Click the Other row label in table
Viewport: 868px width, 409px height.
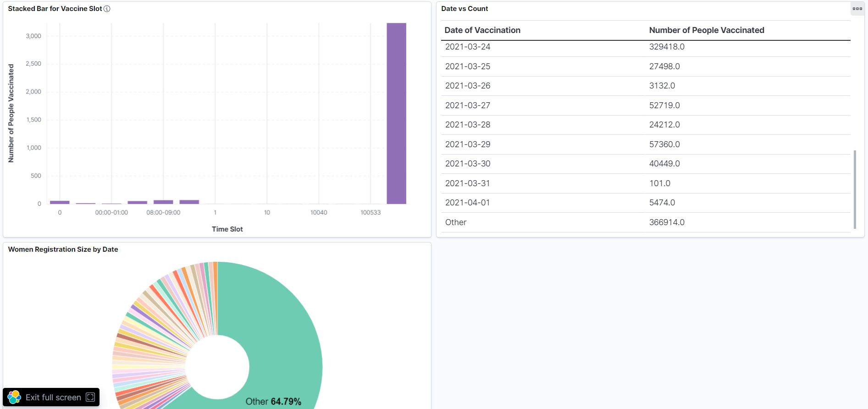click(x=456, y=222)
